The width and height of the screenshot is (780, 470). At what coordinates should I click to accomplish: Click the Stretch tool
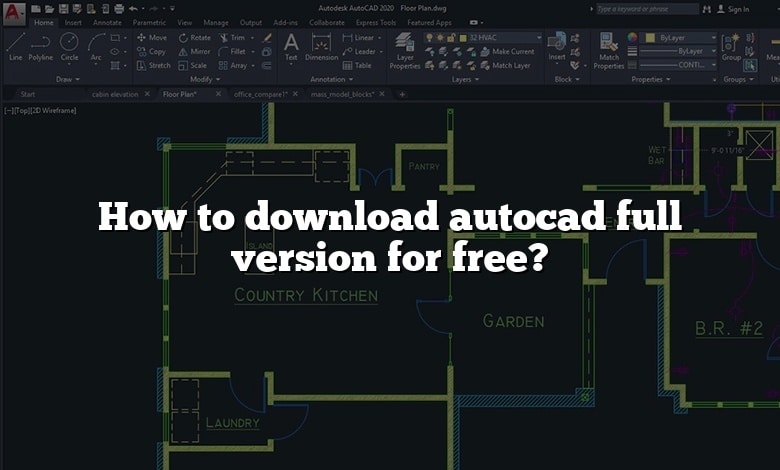click(x=153, y=65)
